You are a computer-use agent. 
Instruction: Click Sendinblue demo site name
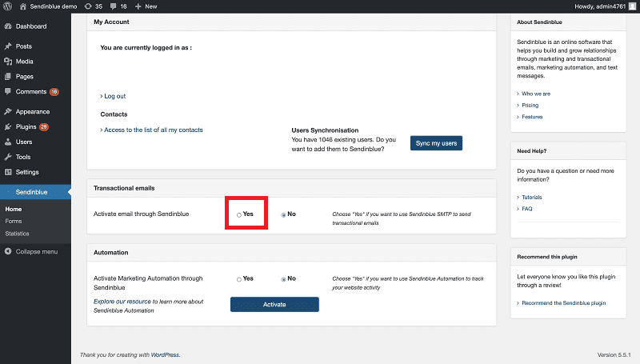click(53, 6)
